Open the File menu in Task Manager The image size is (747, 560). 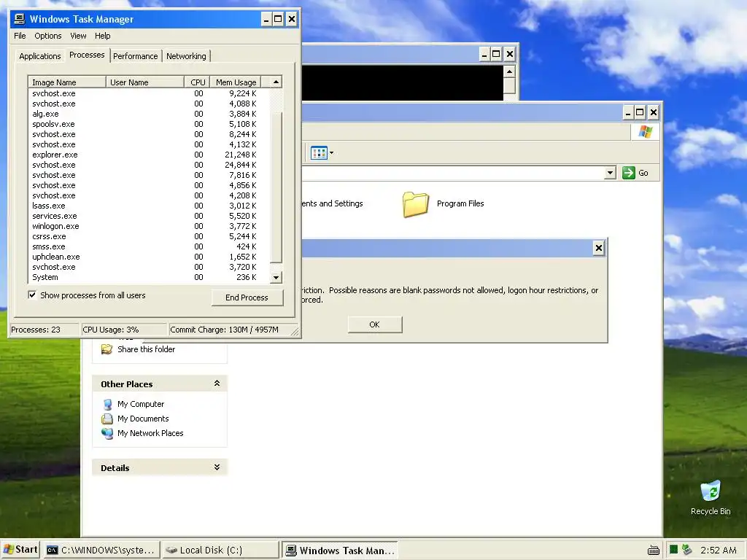(20, 36)
